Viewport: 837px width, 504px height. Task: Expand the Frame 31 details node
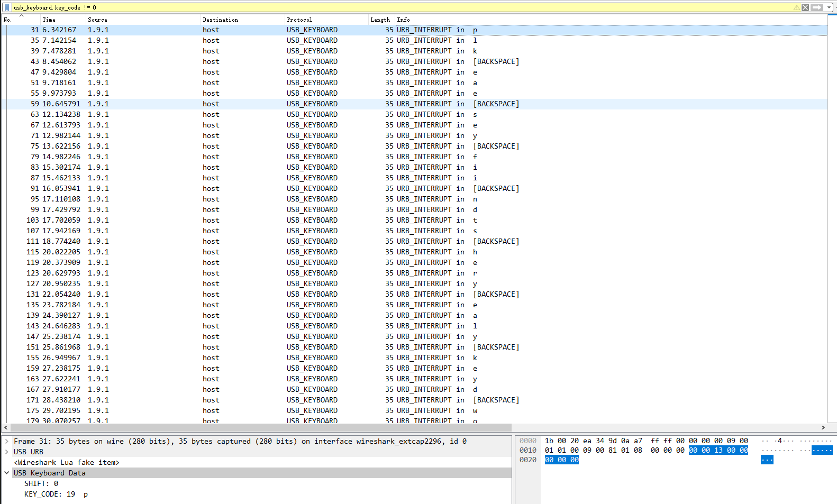pos(6,441)
